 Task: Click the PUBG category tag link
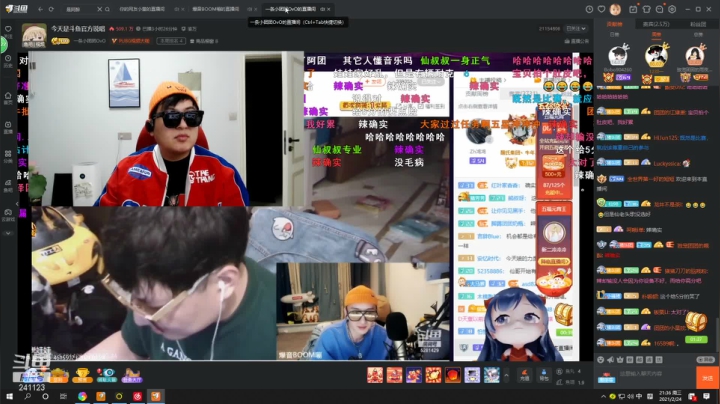coord(131,41)
